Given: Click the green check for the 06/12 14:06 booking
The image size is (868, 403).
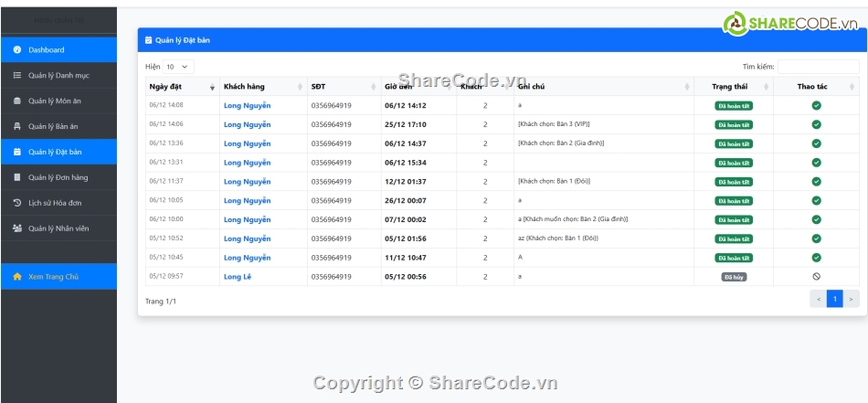Looking at the screenshot, I should point(816,124).
